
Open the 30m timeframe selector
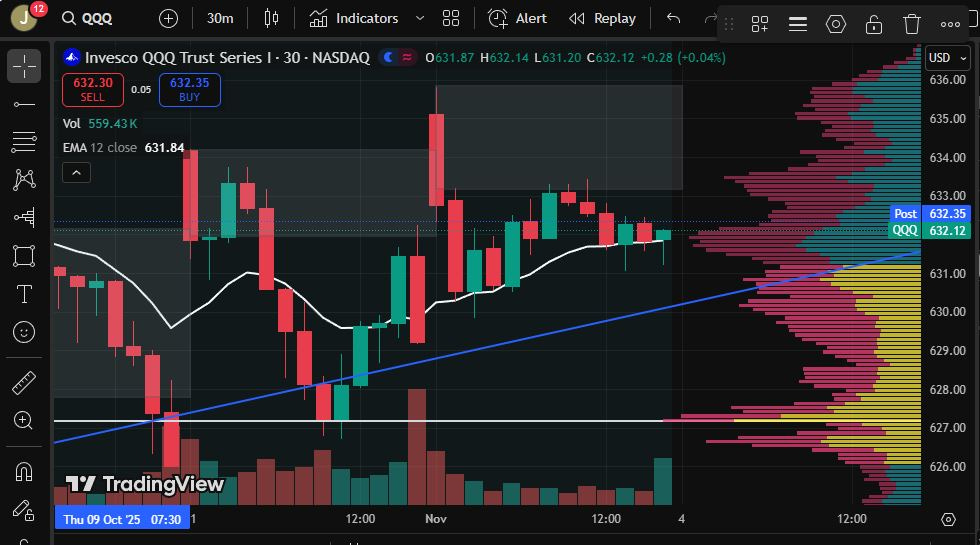coord(220,19)
